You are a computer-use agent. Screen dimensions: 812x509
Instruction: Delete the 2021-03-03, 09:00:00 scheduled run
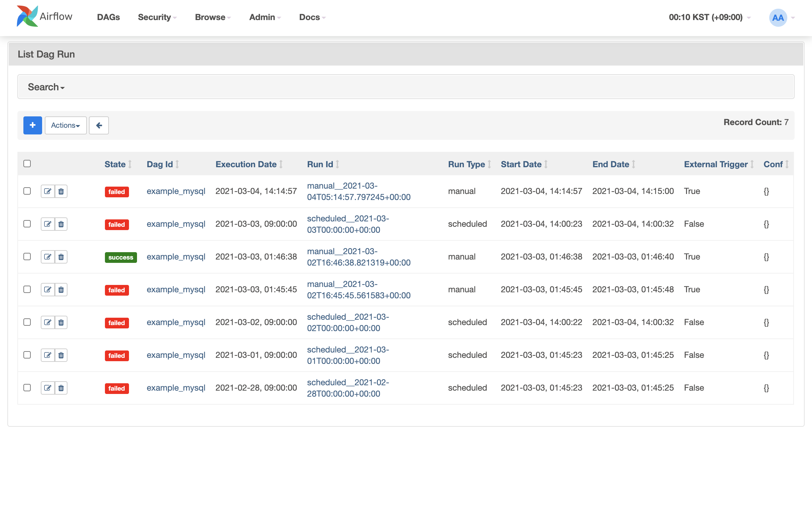[61, 224]
